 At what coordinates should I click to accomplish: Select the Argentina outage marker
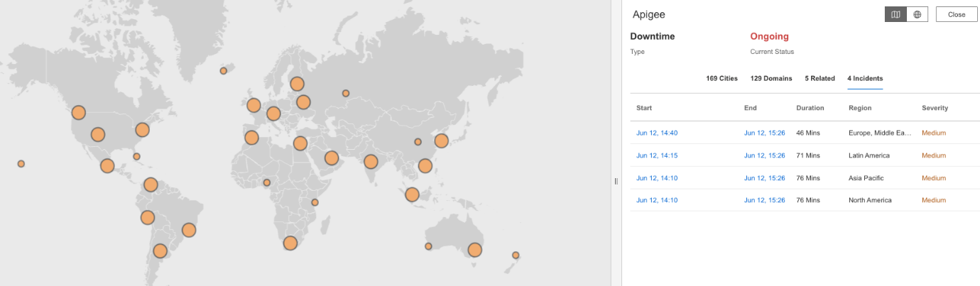[x=160, y=251]
